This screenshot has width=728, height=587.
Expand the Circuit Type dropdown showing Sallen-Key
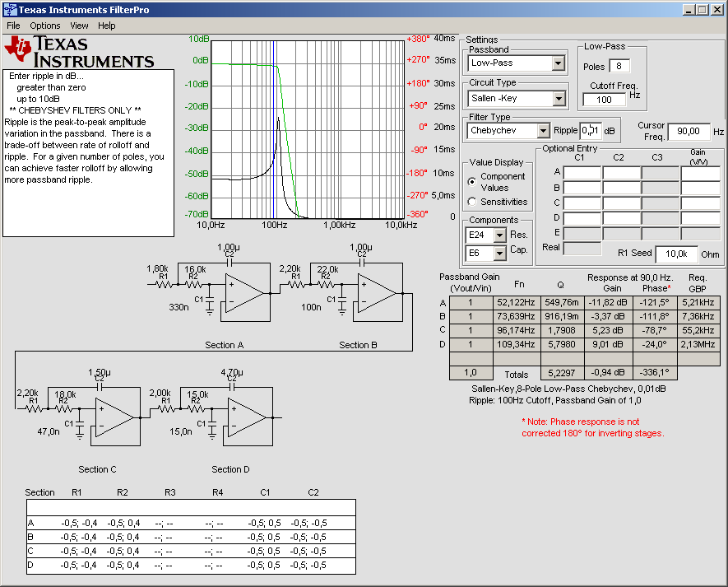coord(559,99)
